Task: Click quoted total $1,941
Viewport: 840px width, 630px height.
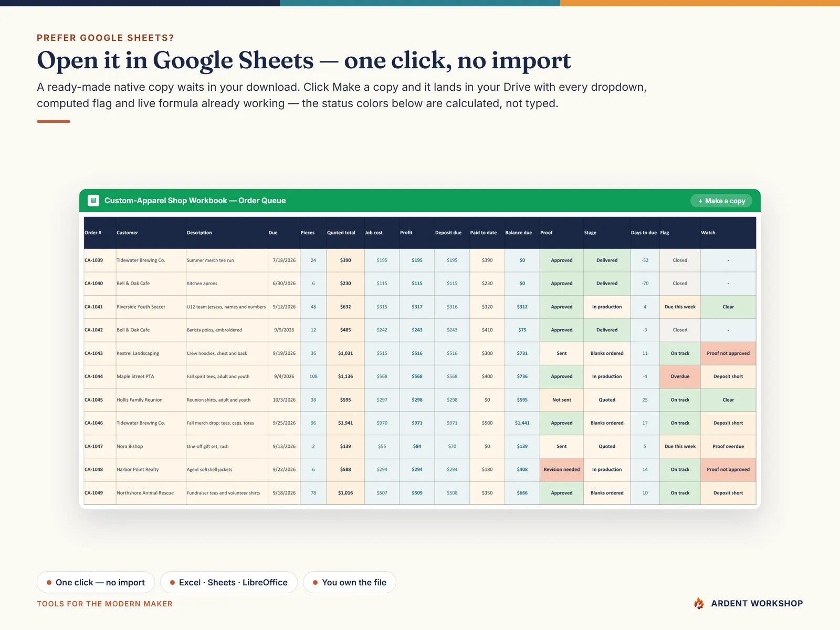Action: (x=345, y=423)
